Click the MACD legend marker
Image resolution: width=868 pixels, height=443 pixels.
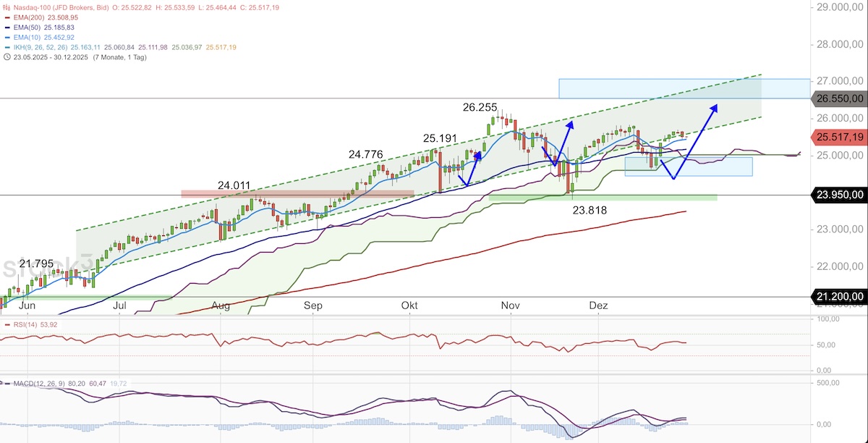click(x=7, y=382)
